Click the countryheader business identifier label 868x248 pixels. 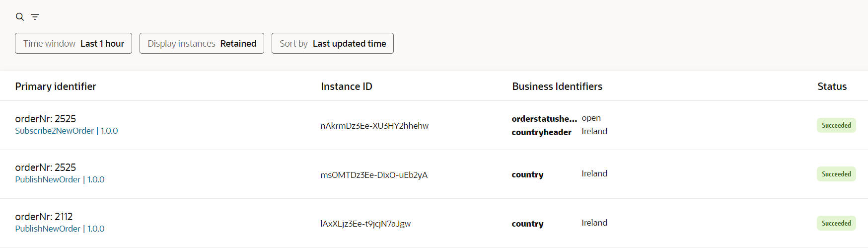pos(541,132)
